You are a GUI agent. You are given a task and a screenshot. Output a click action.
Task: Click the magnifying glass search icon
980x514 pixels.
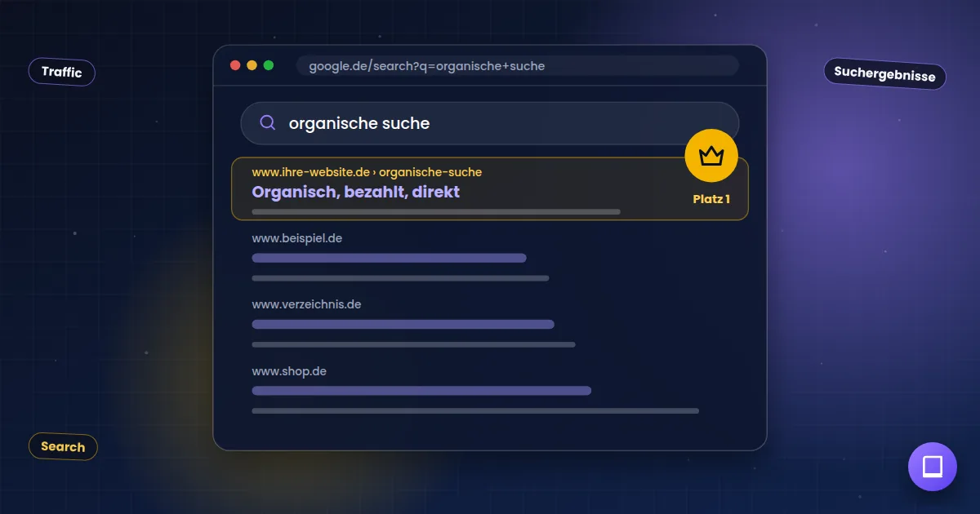[x=268, y=123]
